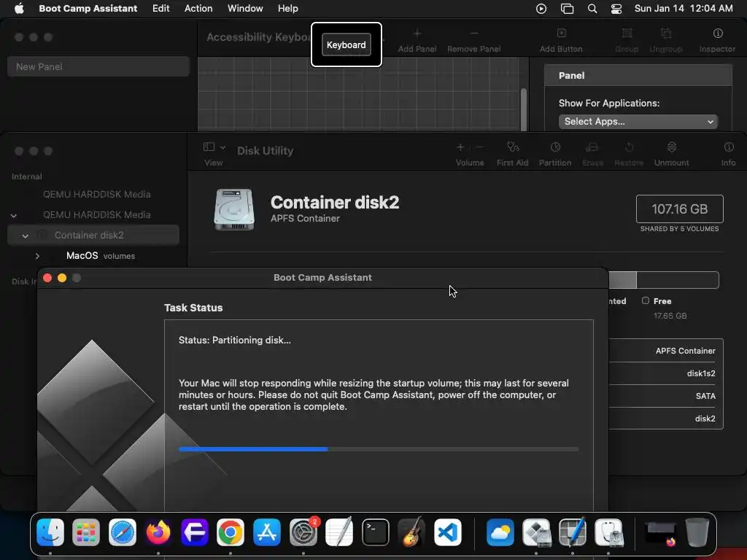Click the APFS Container value in info table
The width and height of the screenshot is (747, 560).
(685, 351)
